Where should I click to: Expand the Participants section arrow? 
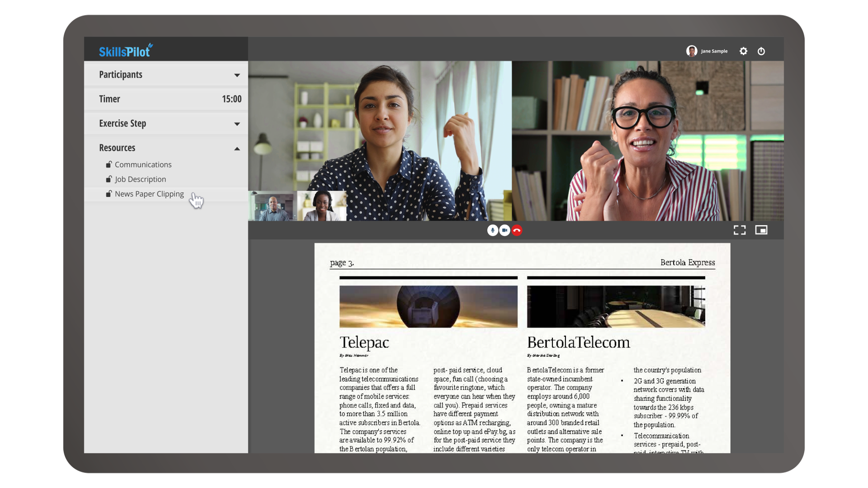(237, 75)
